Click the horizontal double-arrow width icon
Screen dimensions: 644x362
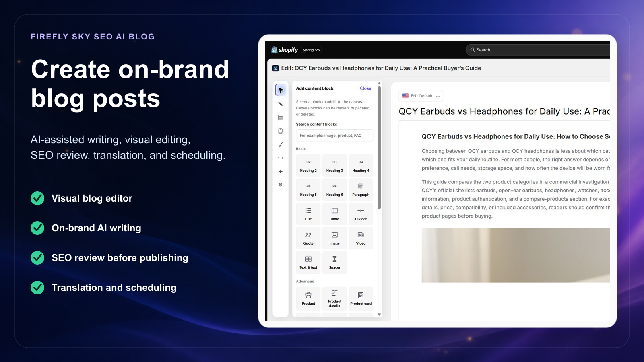281,158
